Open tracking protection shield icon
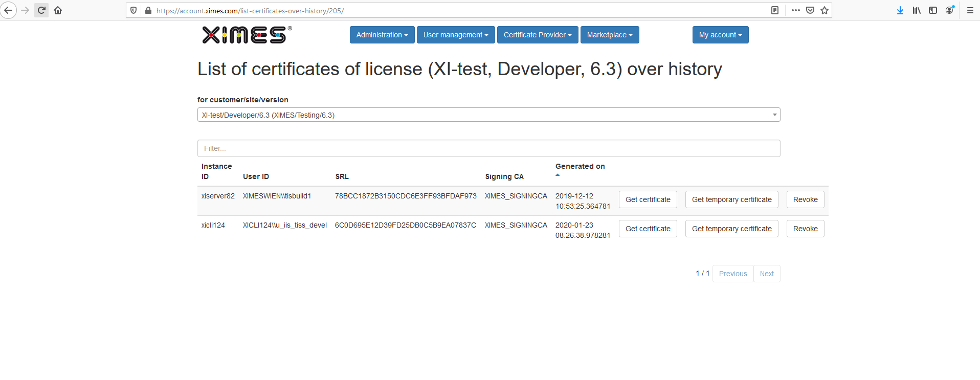 tap(133, 10)
